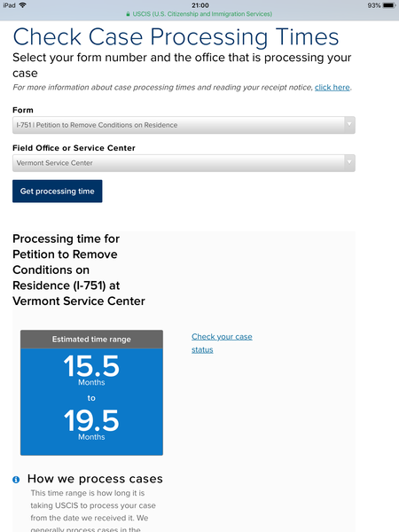Tap the Check Case Processing Times heading
This screenshot has height=532, width=399.
point(176,36)
